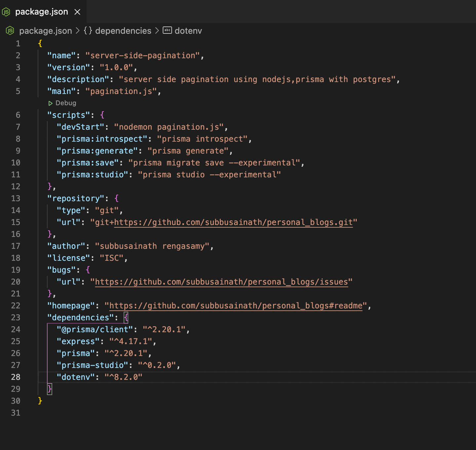Click the "git" type value
This screenshot has height=450, width=476.
(x=107, y=210)
